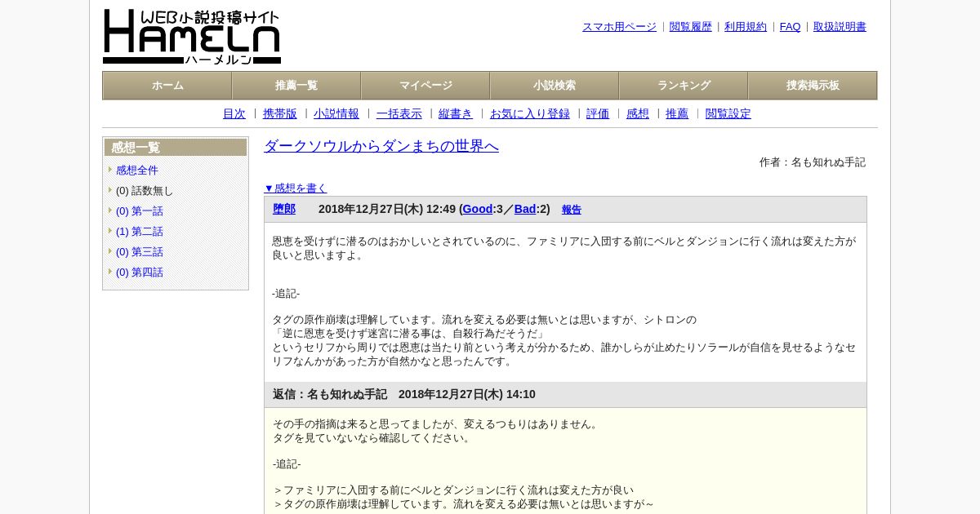
Task: Vote Good on 堕郎's comment
Action: click(478, 210)
